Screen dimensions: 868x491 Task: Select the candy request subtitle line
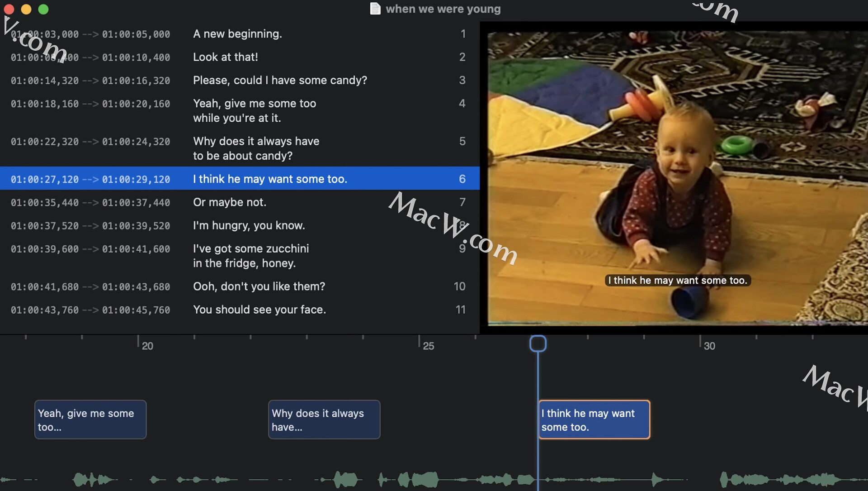click(x=280, y=80)
